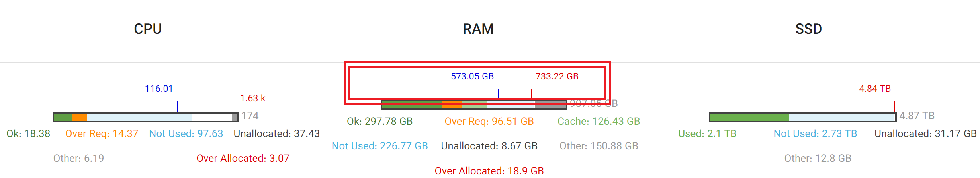980x178 pixels.
Task: Select the SSD Used: 2.1 TB legend
Action: pos(707,133)
